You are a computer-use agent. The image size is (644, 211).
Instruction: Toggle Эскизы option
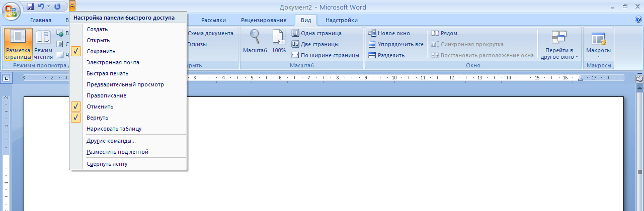[x=196, y=44]
